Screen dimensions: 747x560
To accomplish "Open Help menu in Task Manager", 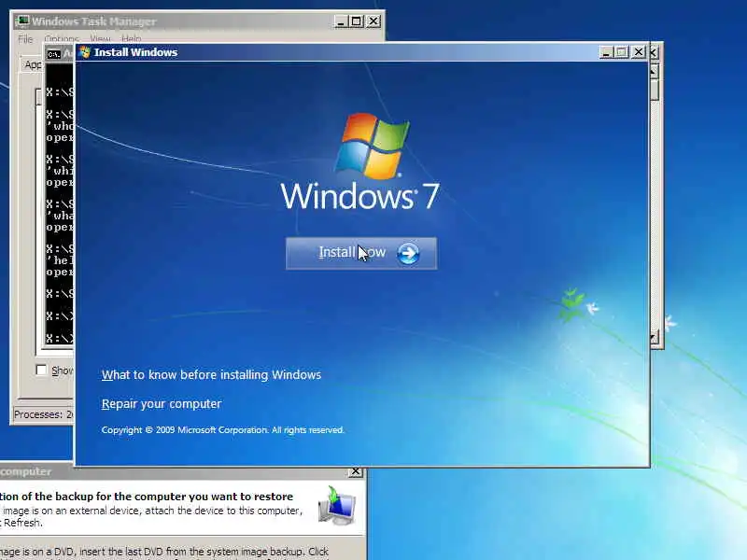I will click(x=131, y=38).
